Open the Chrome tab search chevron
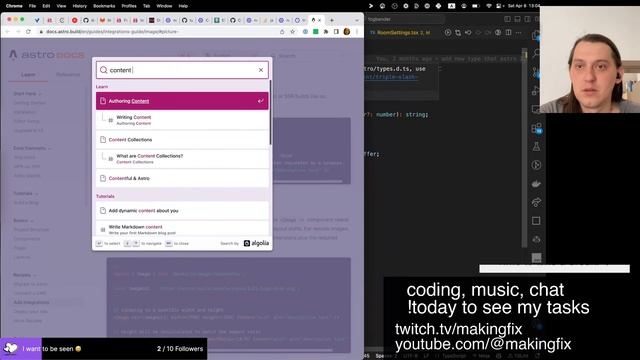 coord(357,20)
